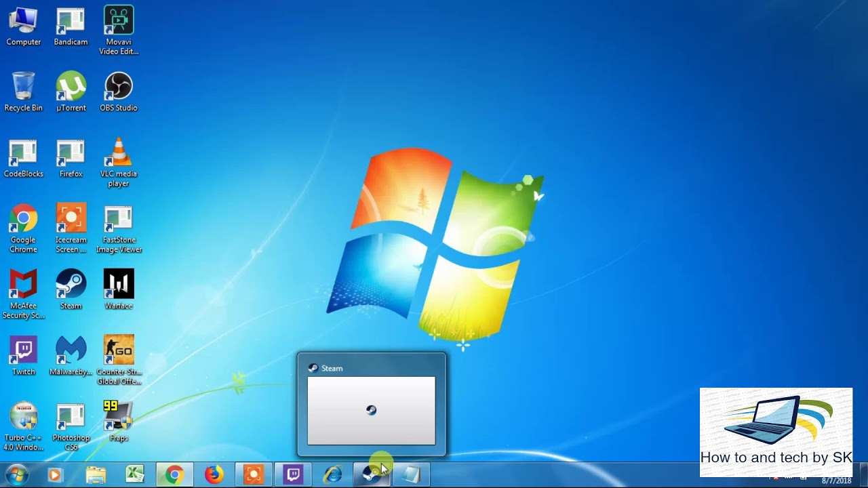Select the Turbo C++ desktop icon
The width and height of the screenshot is (868, 488).
pos(24,427)
